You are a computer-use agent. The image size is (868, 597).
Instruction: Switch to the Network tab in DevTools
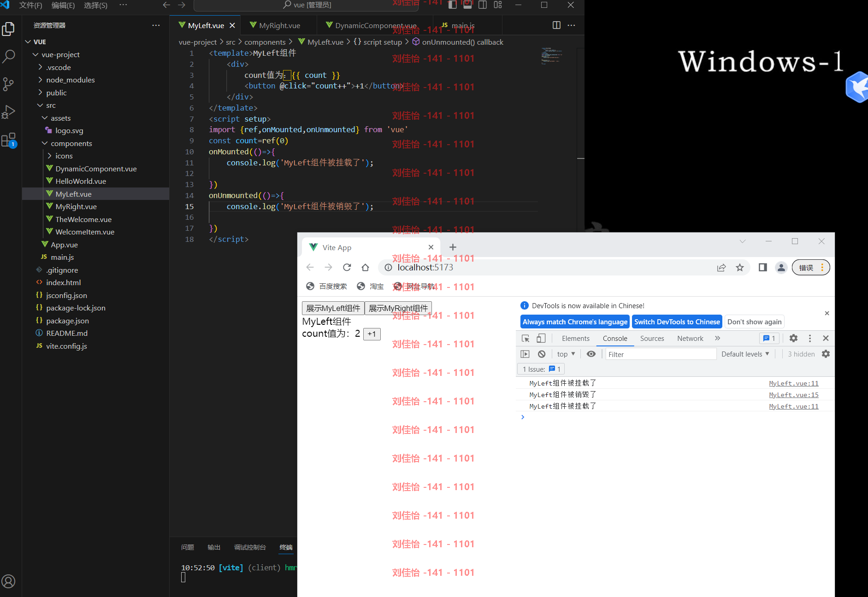(690, 339)
